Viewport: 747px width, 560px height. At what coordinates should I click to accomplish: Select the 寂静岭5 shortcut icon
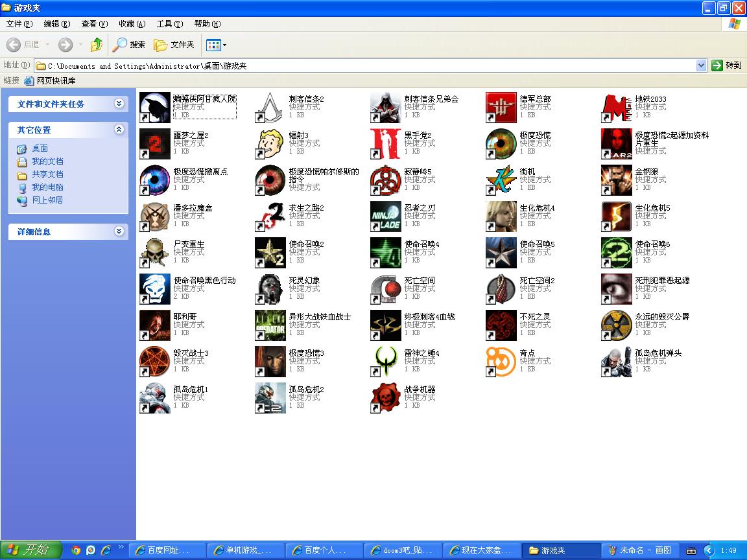385,180
